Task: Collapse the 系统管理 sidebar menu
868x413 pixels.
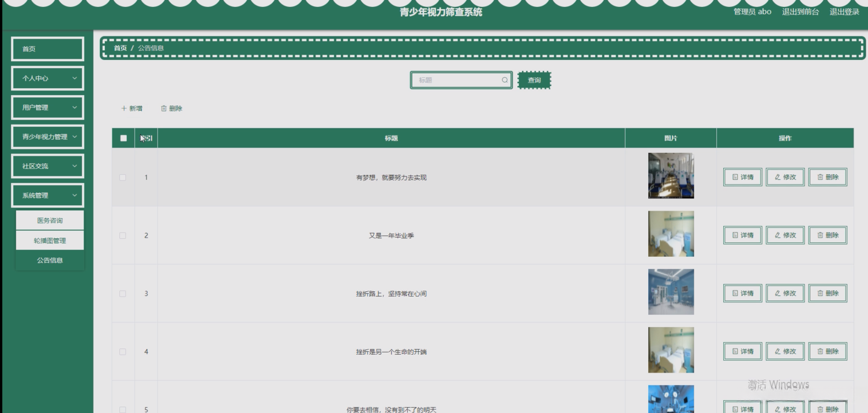Action: pos(48,196)
